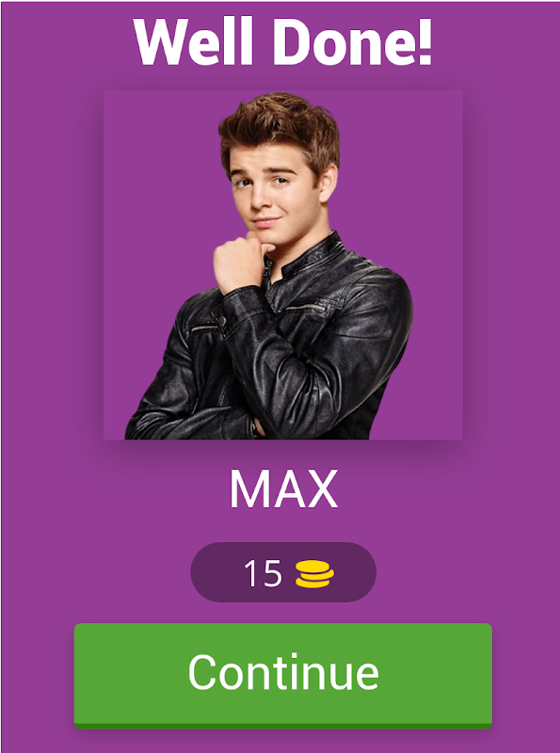The width and height of the screenshot is (560, 753).
Task: Click the gold coins stack icon
Action: tap(314, 574)
